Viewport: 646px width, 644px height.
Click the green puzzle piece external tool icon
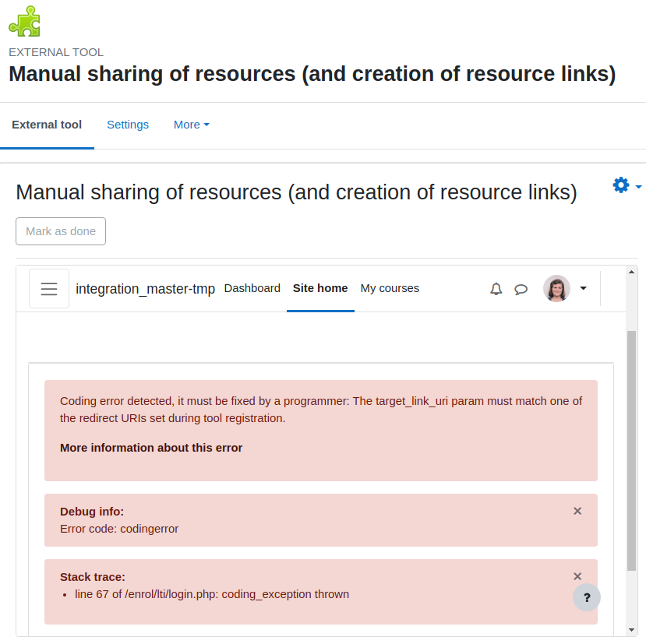click(25, 21)
